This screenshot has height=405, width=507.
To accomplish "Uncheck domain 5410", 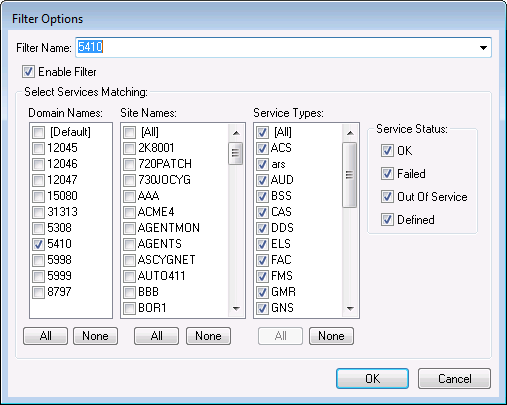I will point(39,244).
